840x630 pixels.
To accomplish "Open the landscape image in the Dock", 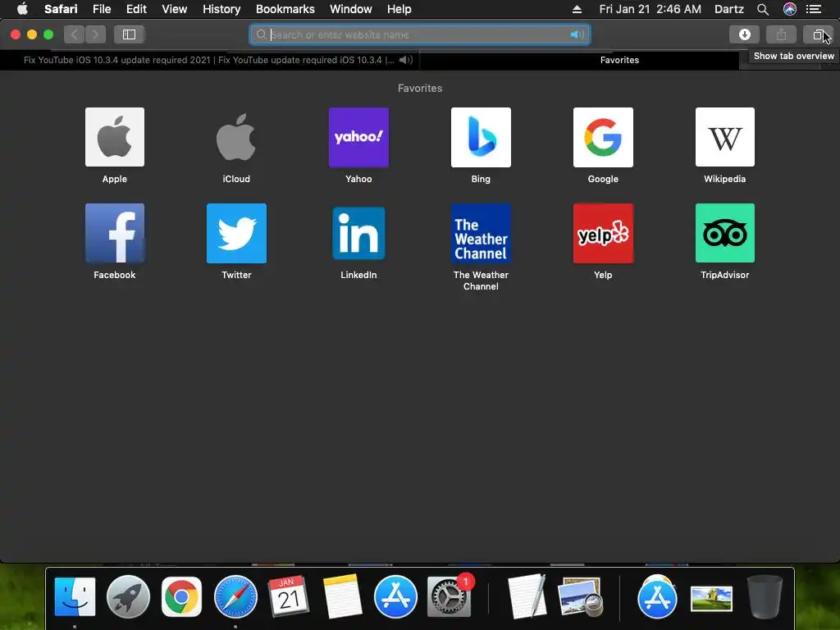I will click(711, 598).
